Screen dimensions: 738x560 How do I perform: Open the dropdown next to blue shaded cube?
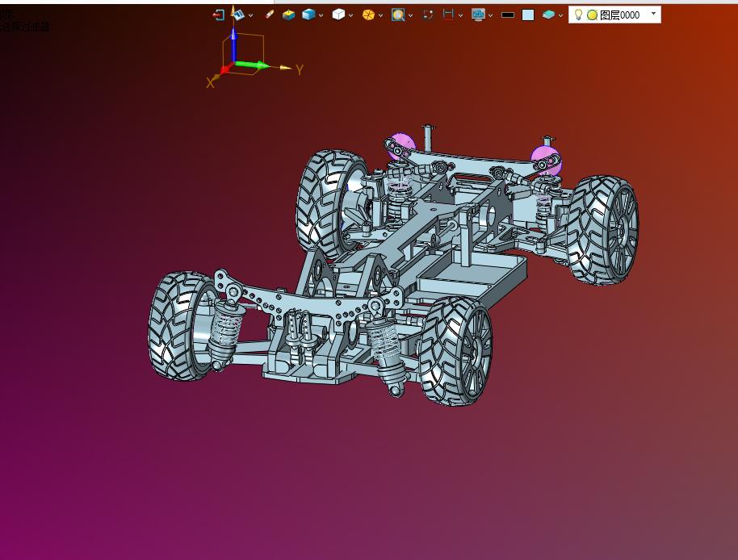click(x=321, y=15)
